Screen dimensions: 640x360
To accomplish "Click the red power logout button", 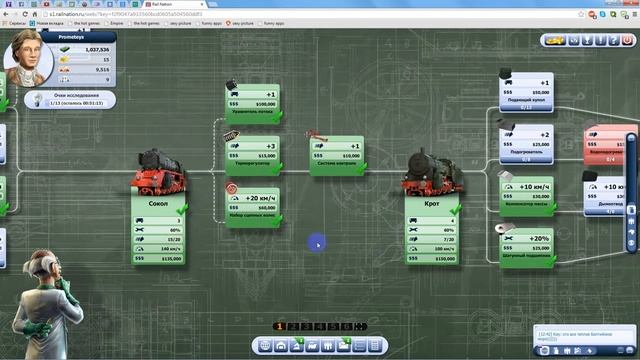I will click(x=627, y=40).
